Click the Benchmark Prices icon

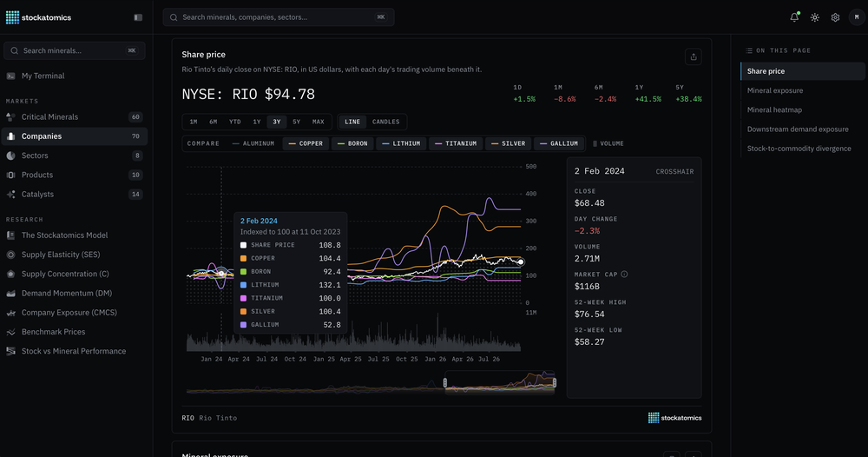10,332
